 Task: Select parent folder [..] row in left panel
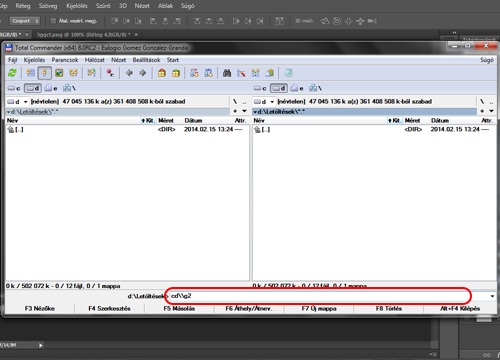point(127,129)
